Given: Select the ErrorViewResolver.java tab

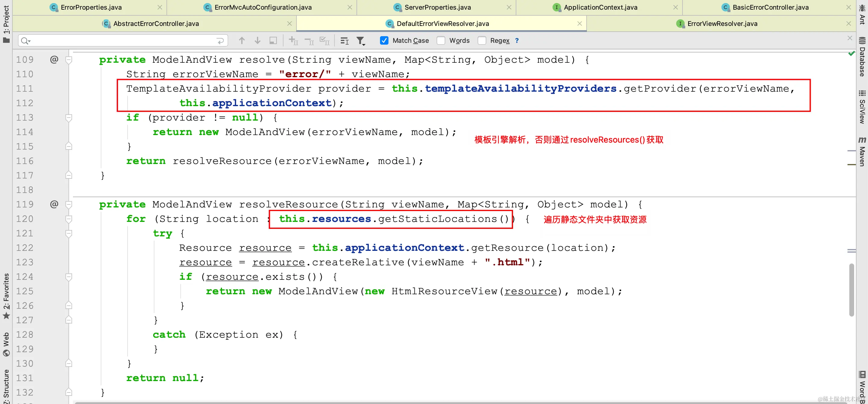Looking at the screenshot, I should (722, 24).
